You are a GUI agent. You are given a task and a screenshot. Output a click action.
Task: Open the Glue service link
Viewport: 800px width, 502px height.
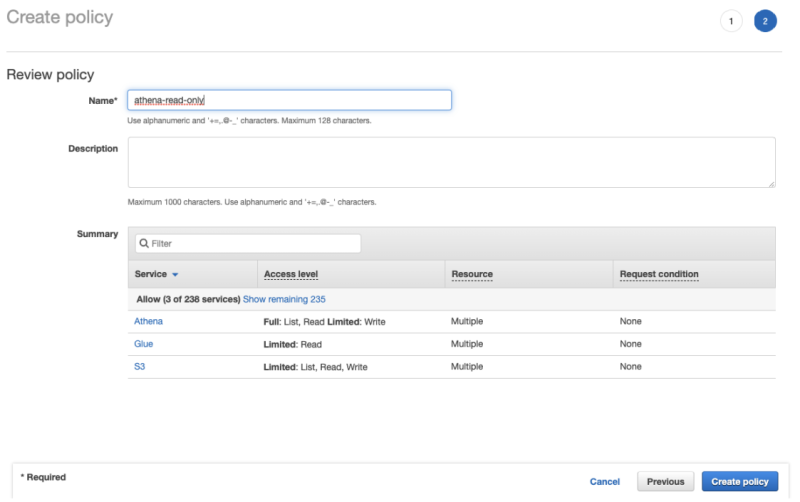pyautogui.click(x=143, y=344)
